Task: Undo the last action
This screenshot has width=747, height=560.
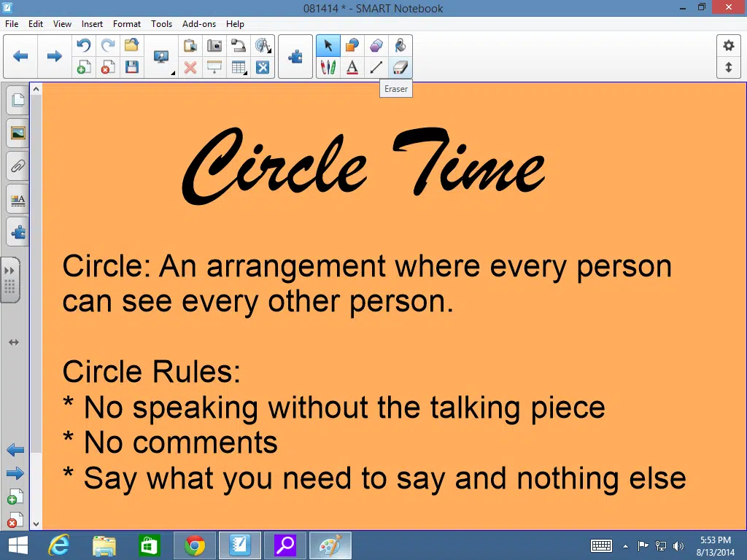Action: 84,46
